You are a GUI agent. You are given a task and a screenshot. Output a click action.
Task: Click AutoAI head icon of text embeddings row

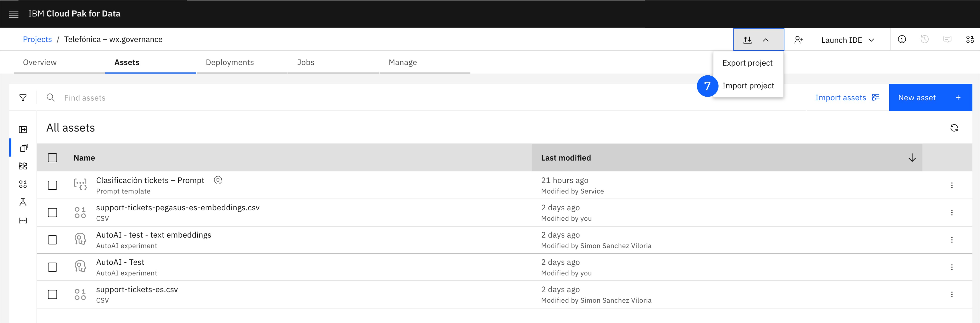click(80, 239)
